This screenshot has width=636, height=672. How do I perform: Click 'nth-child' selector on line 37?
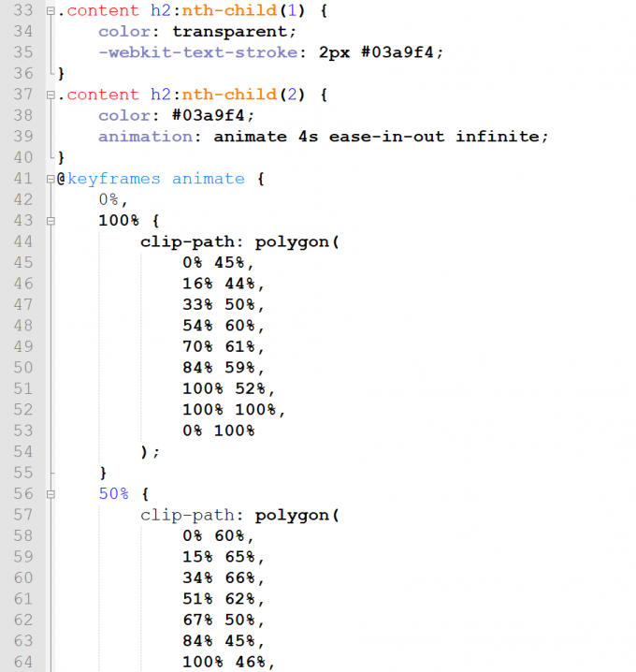229,95
